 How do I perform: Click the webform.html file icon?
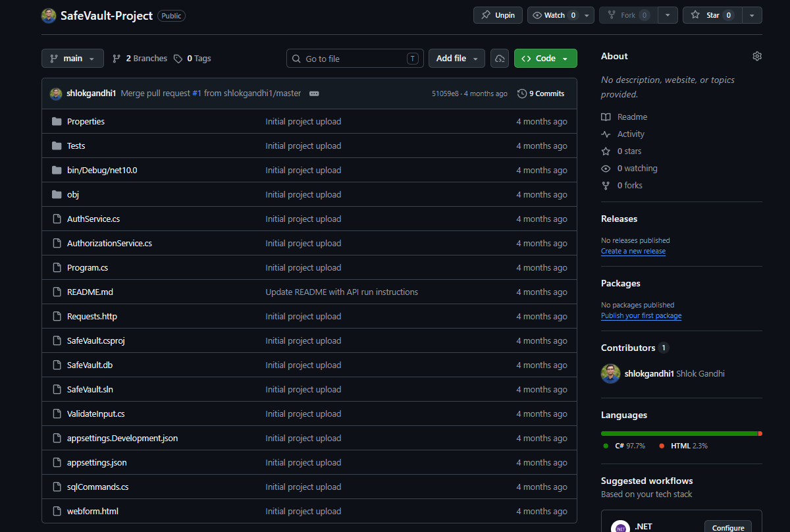click(57, 511)
